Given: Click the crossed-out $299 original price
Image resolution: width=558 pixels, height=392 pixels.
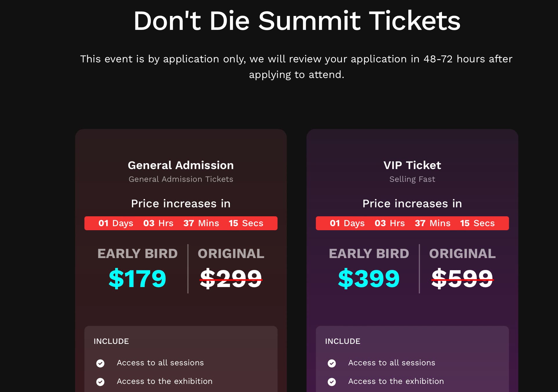Looking at the screenshot, I should click(x=231, y=278).
